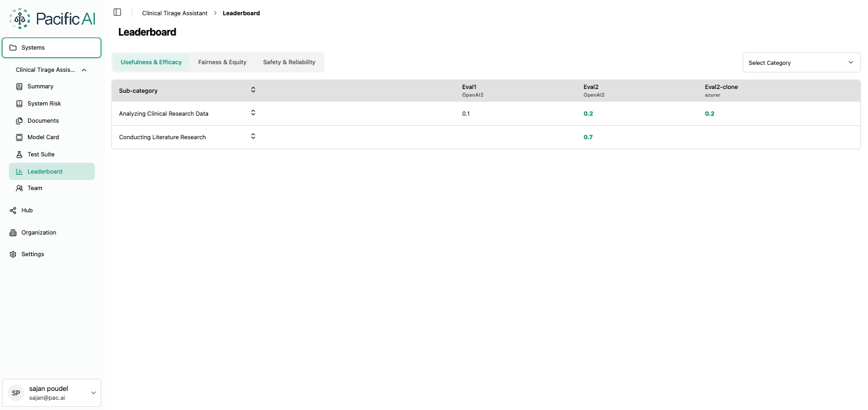Select the Test Suite flask icon
Viewport: 868px width, 410px height.
19,154
